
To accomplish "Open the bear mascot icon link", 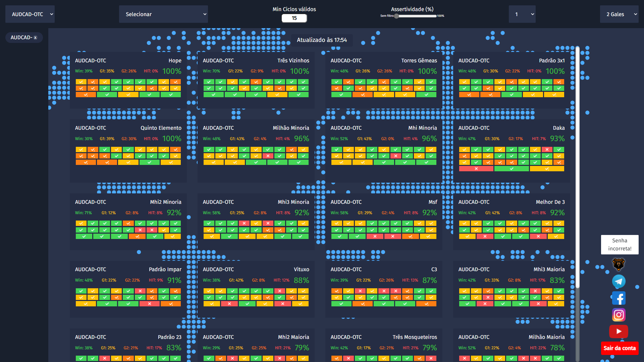I will (619, 264).
